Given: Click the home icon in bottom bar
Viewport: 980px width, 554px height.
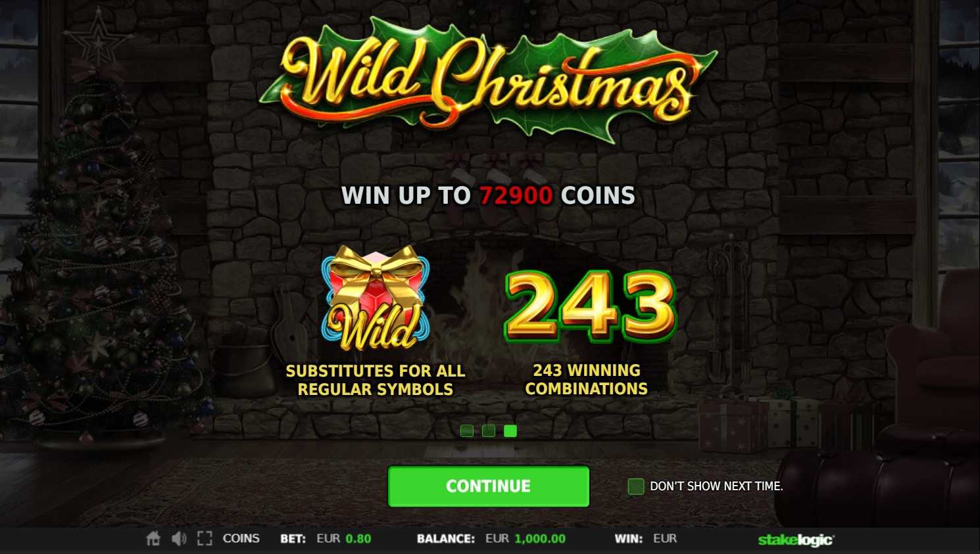Looking at the screenshot, I should pos(153,539).
